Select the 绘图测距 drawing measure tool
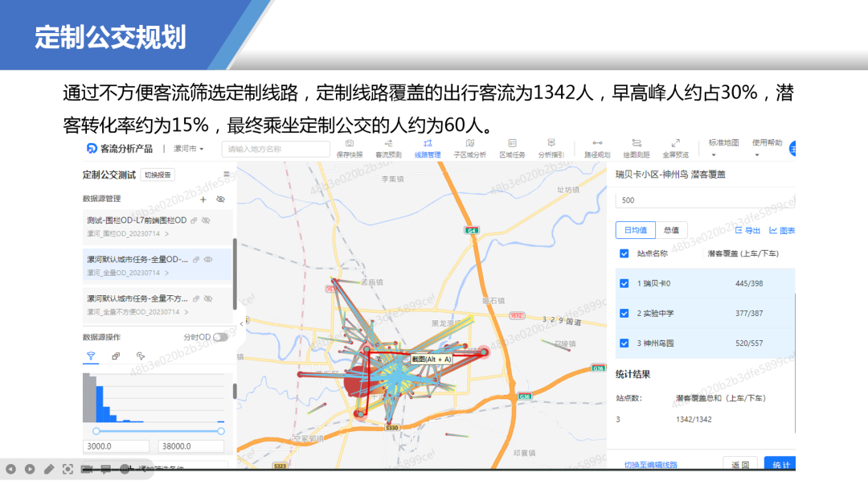Screen dimensions: 868x489 point(637,150)
